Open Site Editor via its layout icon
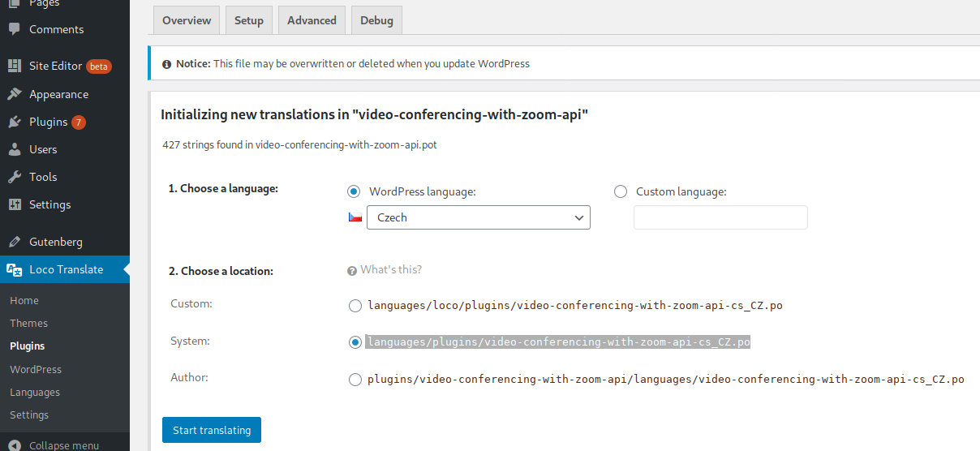Viewport: 980px width, 451px height. pyautogui.click(x=15, y=66)
